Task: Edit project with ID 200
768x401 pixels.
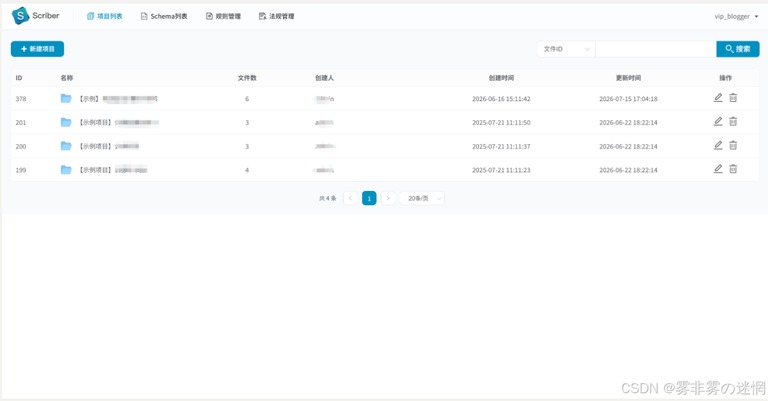Action: pos(718,145)
